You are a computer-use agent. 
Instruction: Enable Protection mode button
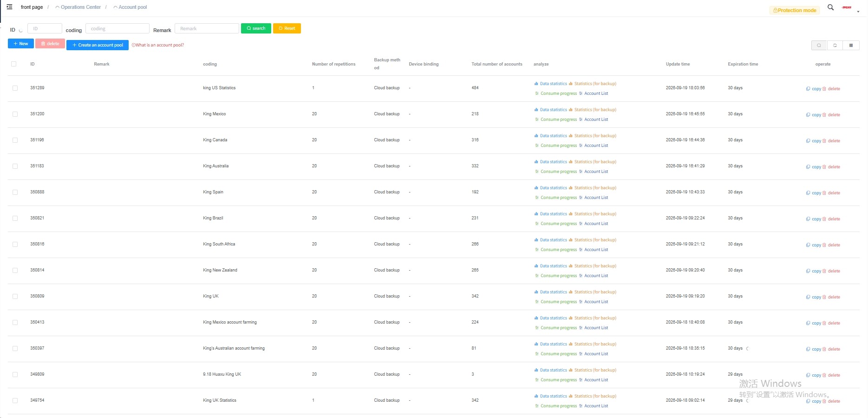795,10
